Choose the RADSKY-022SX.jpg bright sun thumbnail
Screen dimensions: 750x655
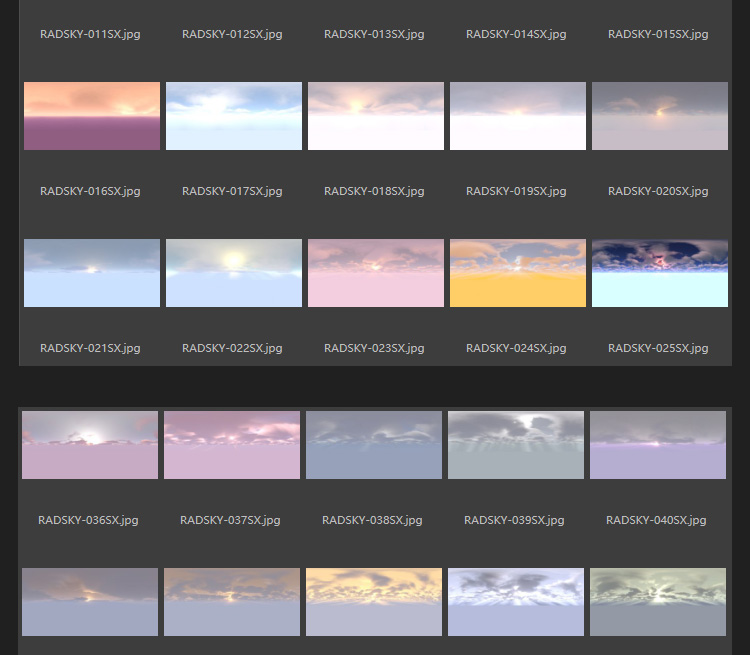[234, 273]
